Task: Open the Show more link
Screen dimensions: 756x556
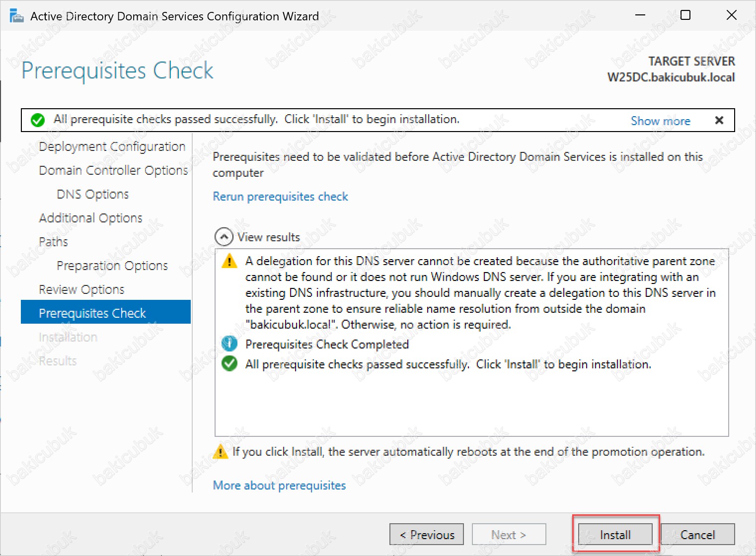Action: point(661,121)
